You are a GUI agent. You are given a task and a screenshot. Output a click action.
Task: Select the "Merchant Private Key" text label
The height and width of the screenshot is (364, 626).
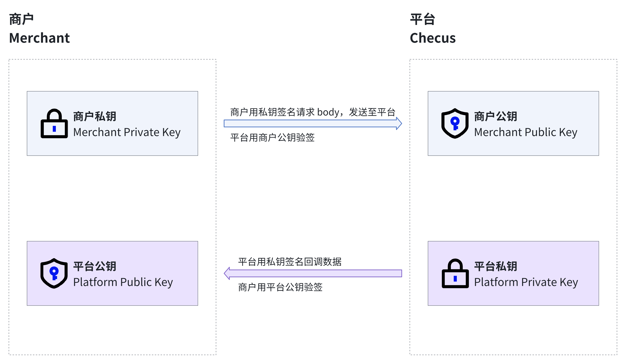point(127,132)
